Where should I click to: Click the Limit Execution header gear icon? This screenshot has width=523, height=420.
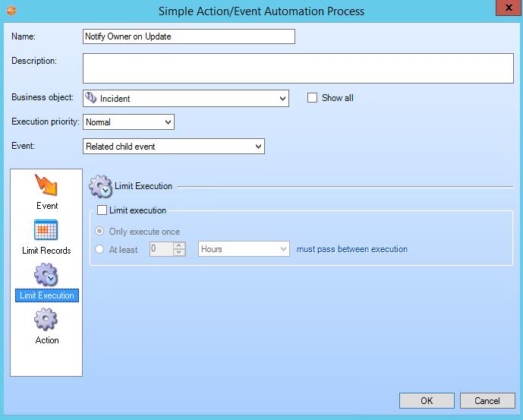point(100,186)
